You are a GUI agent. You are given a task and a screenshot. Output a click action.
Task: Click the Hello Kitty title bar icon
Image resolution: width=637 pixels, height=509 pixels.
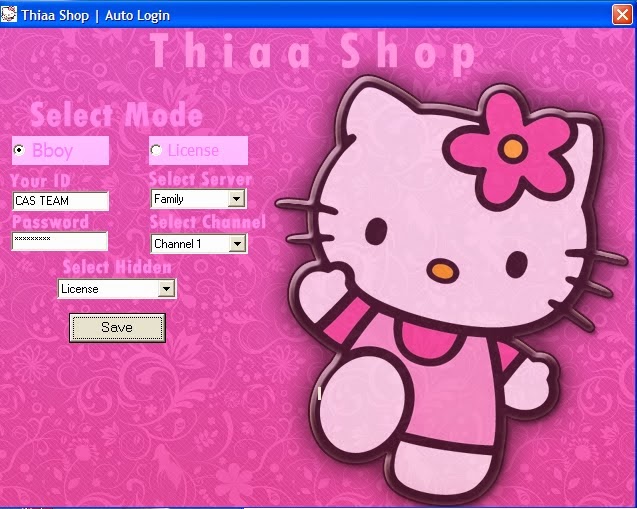[x=9, y=15]
